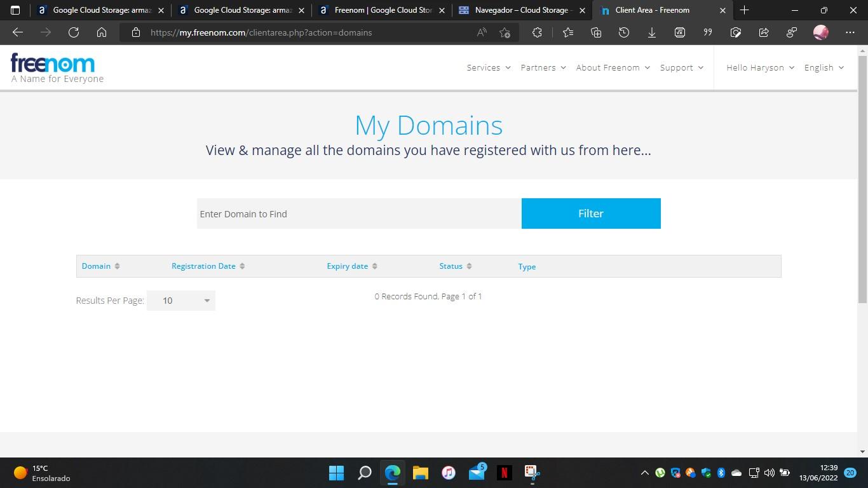Open the Windows Start menu
Viewport: 868px width, 488px height.
(x=337, y=473)
